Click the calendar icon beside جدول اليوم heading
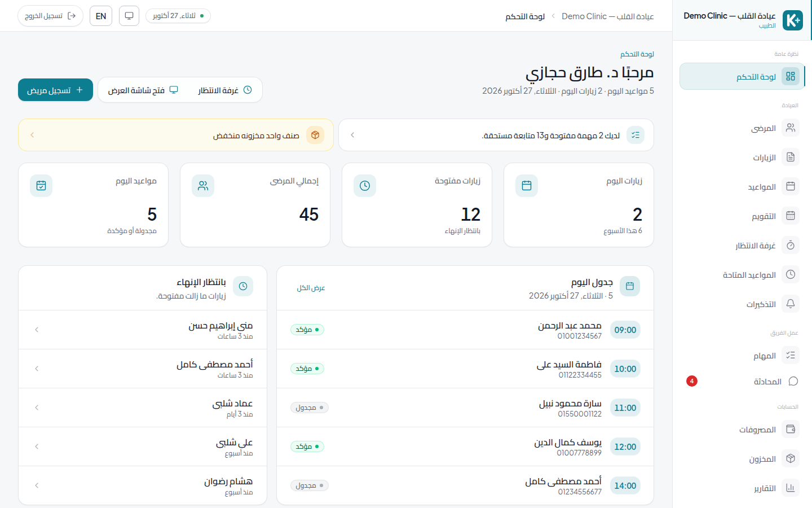The height and width of the screenshot is (508, 812). coord(630,286)
